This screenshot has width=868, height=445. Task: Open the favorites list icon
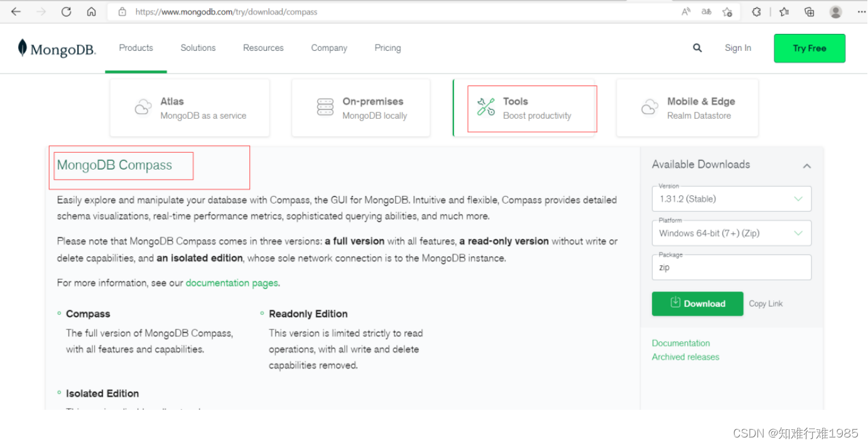pyautogui.click(x=784, y=12)
